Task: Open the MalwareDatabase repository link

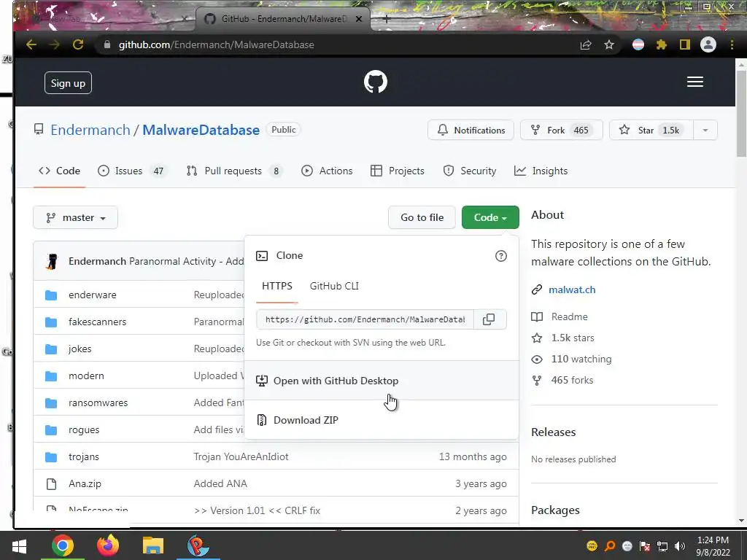Action: tap(201, 130)
